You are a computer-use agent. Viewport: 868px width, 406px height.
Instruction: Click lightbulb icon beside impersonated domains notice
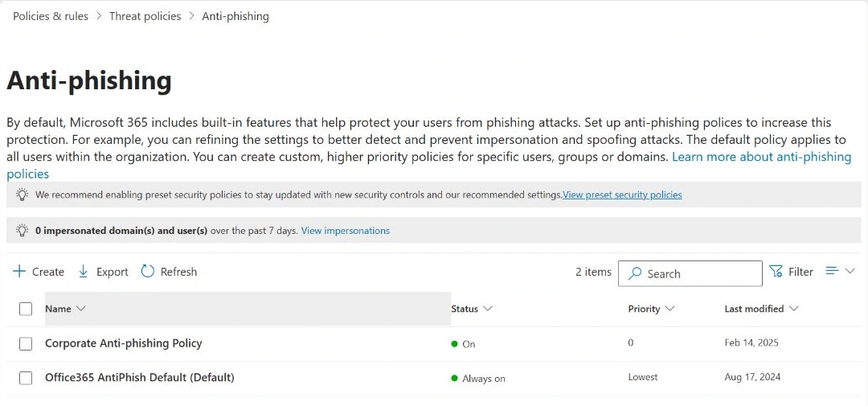[23, 230]
